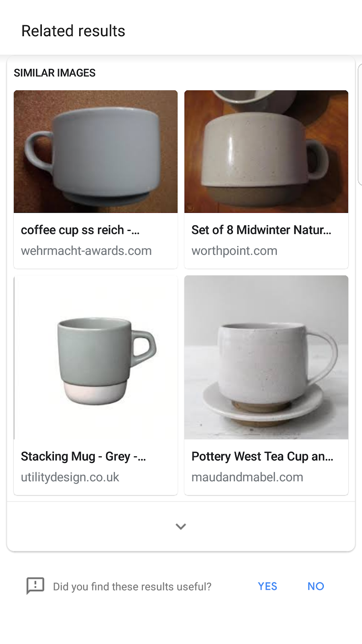Image resolution: width=362 pixels, height=644 pixels.
Task: Select the 'Stacking Mug - Grey' title
Action: pos(83,456)
